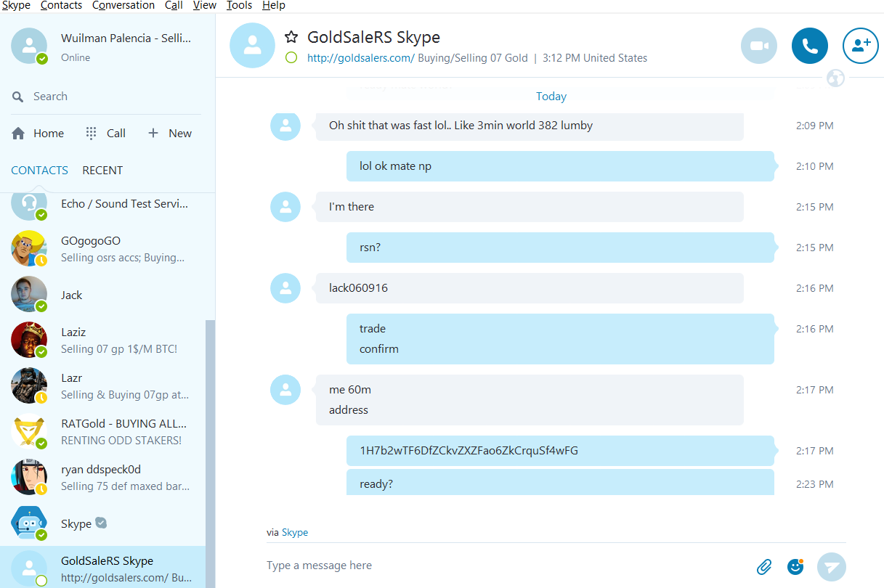This screenshot has width=884, height=588.
Task: Click the 3:12 PM United States text
Action: 595,58
